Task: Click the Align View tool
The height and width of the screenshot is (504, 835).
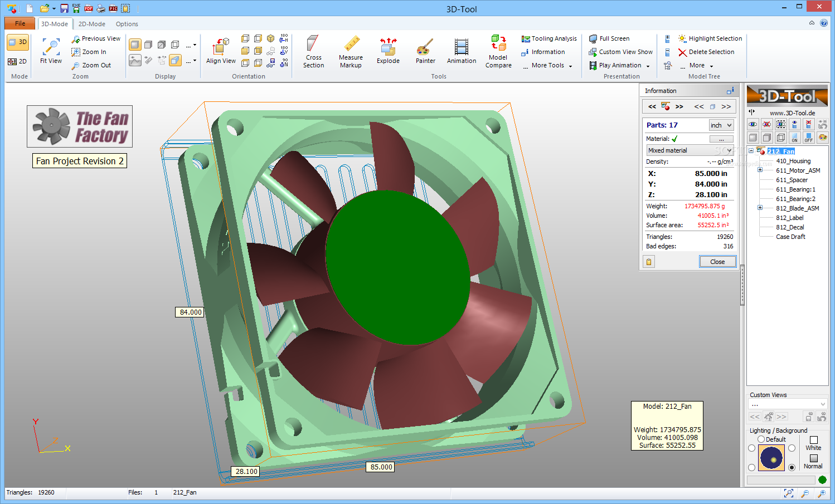Action: 221,51
